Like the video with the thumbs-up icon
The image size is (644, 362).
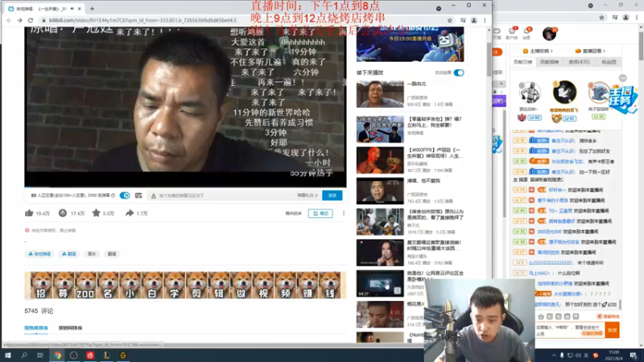tap(29, 213)
